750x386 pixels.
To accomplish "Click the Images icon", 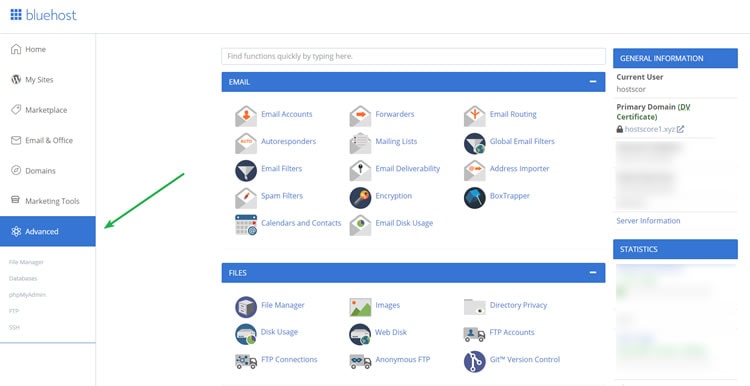I will tap(360, 307).
